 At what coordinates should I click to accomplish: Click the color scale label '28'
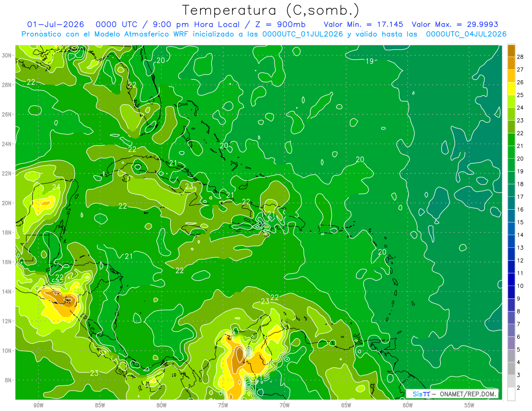(520, 56)
